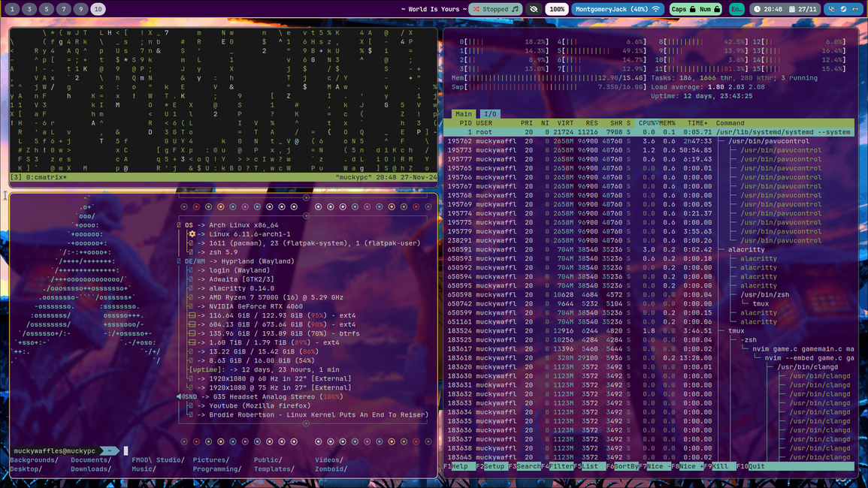Switch to workspace 5

pyautogui.click(x=47, y=9)
